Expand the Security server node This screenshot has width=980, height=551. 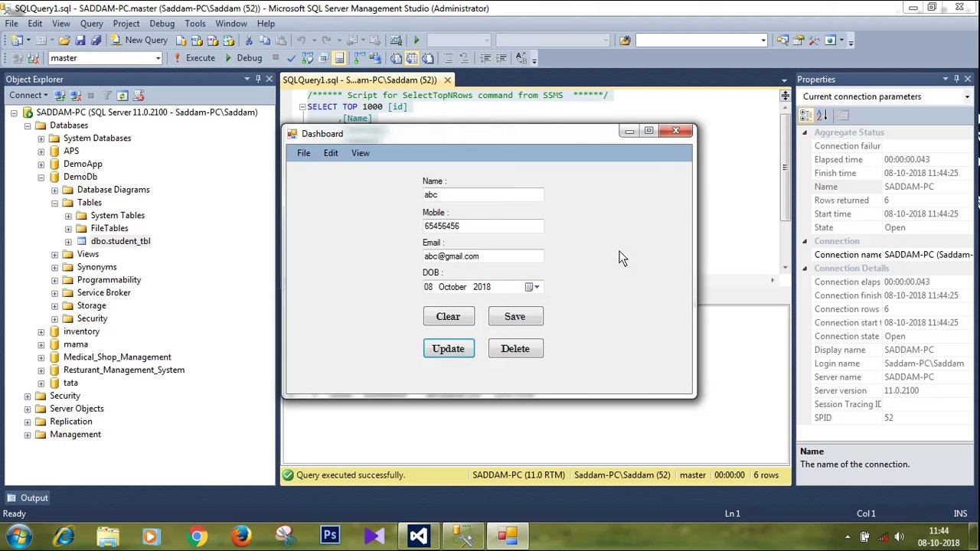coord(28,396)
